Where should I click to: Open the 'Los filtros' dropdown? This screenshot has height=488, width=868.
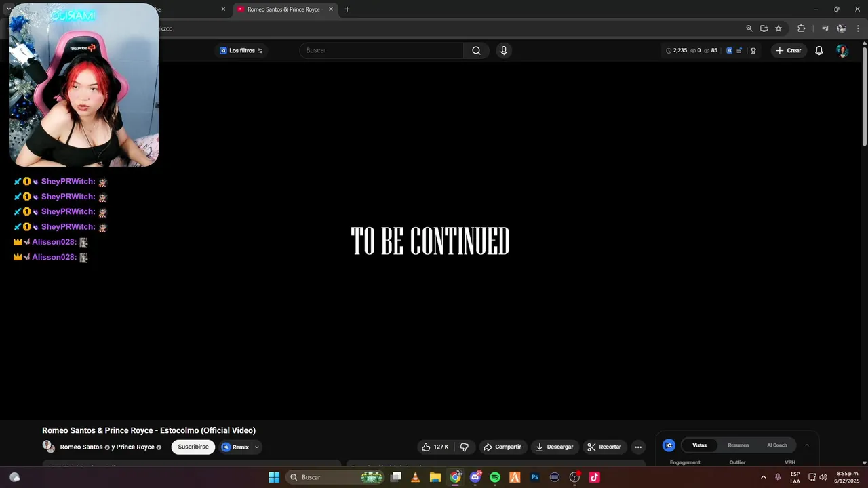click(x=241, y=51)
